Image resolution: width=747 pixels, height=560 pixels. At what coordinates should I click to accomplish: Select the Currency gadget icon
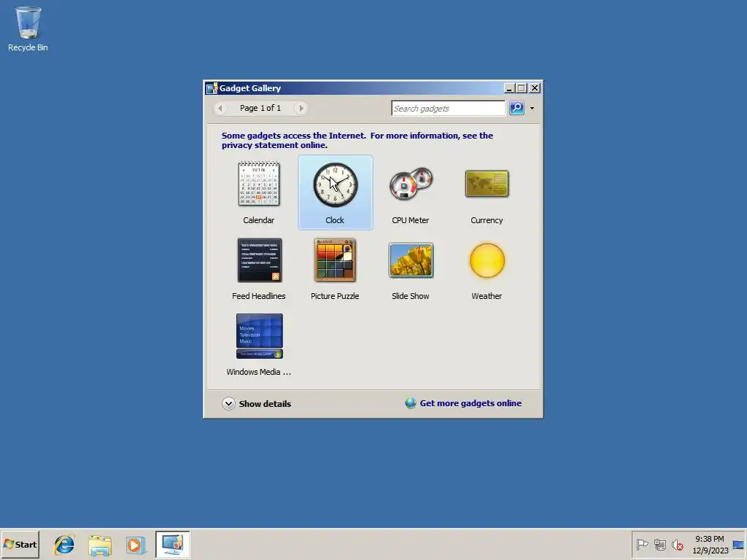pyautogui.click(x=487, y=184)
